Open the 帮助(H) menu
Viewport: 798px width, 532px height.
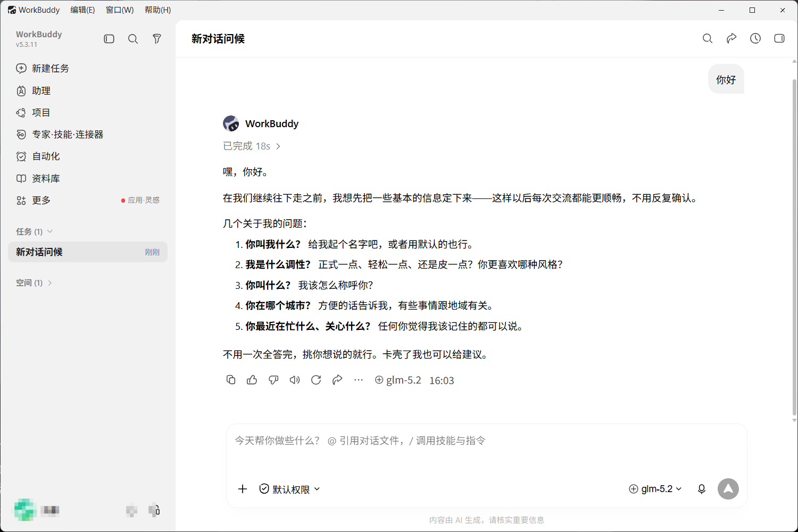pos(158,10)
